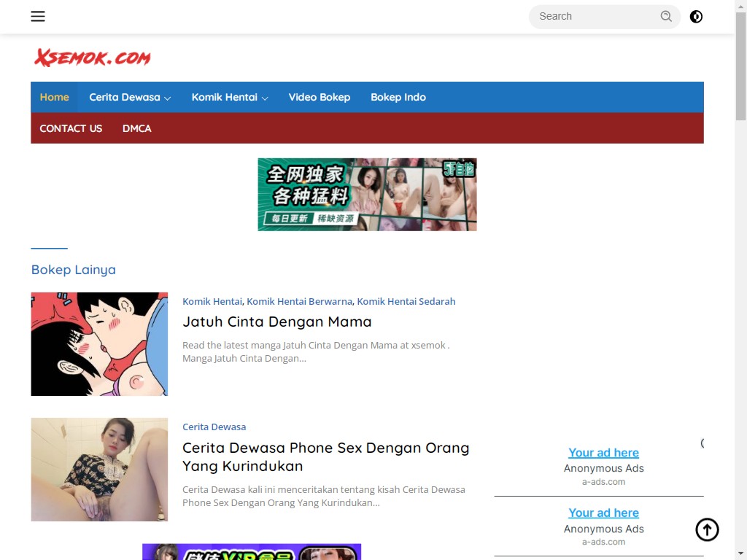The width and height of the screenshot is (747, 560).
Task: Open the Video Bokep menu item
Action: pyautogui.click(x=320, y=97)
